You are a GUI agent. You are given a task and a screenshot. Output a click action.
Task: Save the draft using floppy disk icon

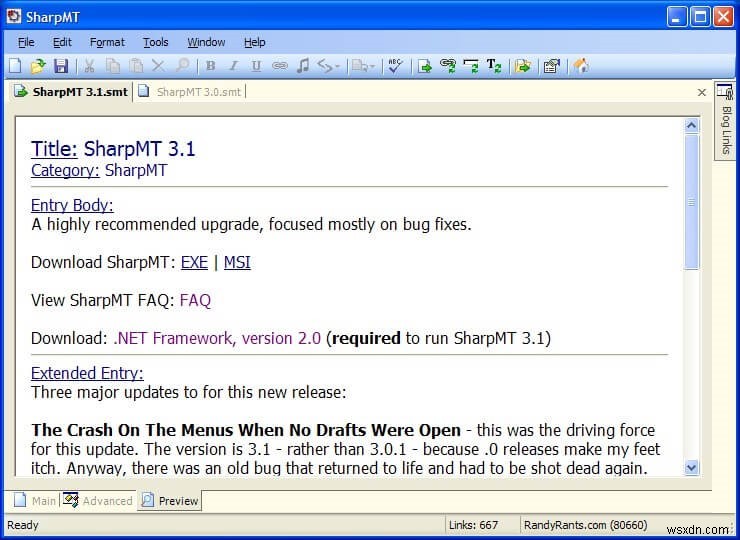[x=61, y=66]
